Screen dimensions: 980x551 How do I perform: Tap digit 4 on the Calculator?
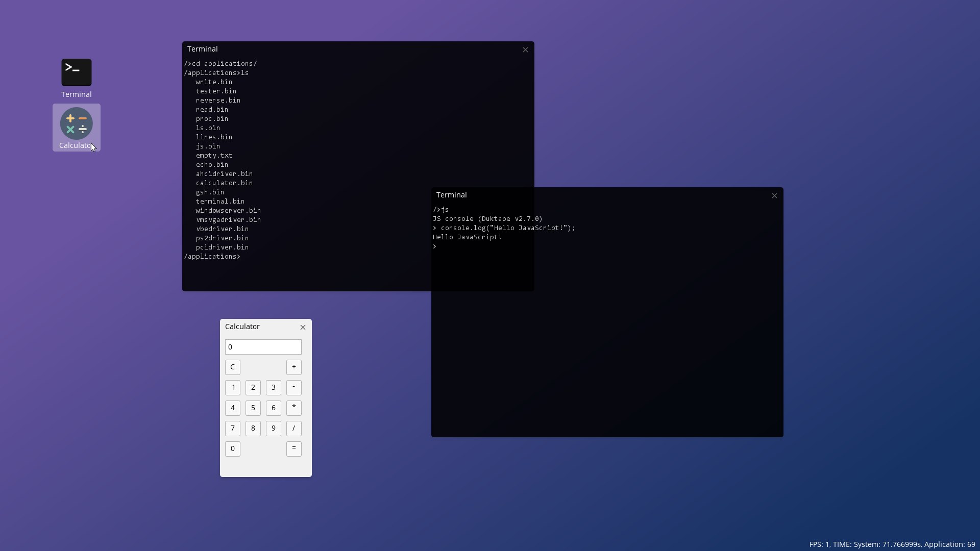click(233, 408)
